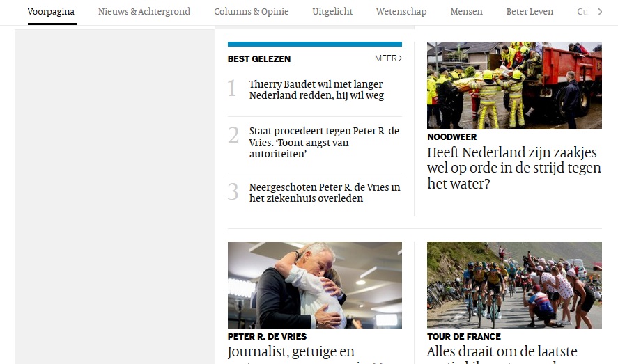Click the flood rescue workers photo
This screenshot has height=364, width=618.
514,86
